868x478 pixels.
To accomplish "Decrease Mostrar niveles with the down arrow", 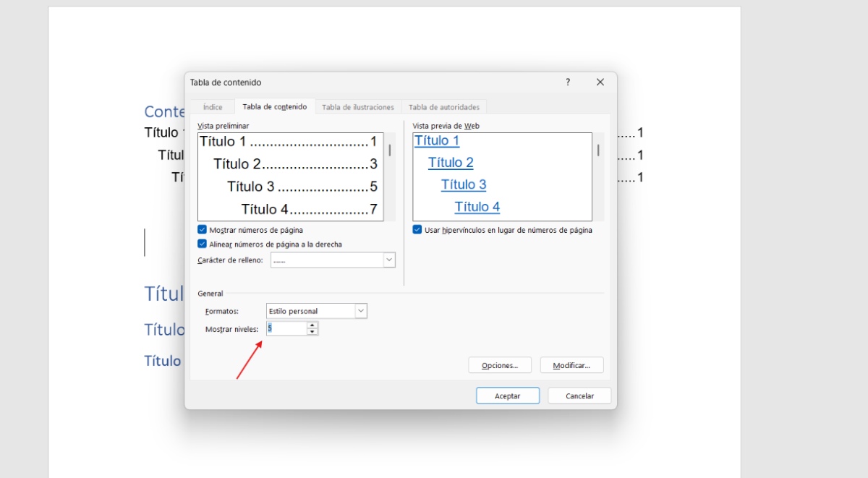I will (312, 332).
